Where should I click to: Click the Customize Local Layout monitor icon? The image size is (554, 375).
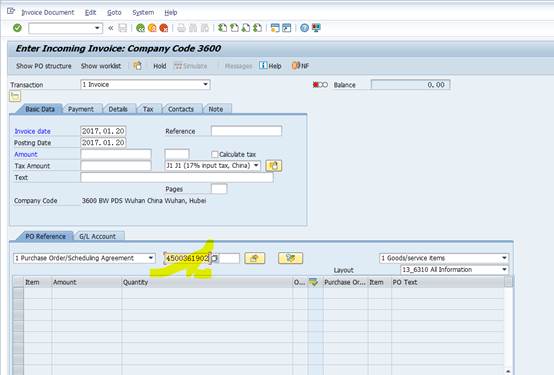tap(316, 28)
